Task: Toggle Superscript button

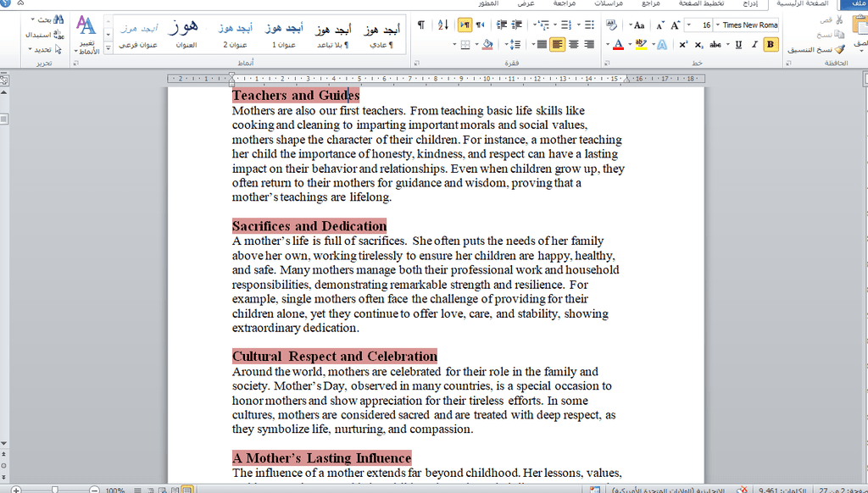Action: click(684, 44)
